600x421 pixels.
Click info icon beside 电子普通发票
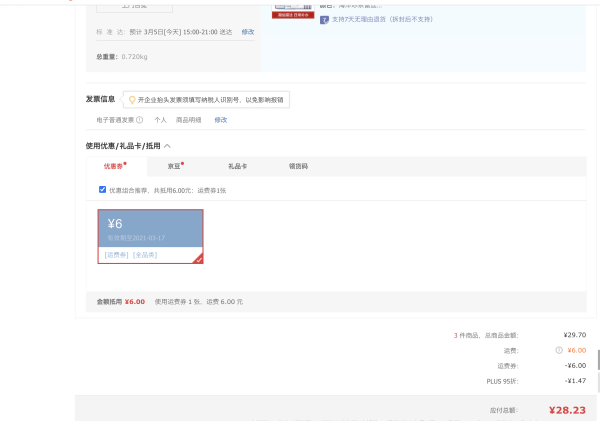tap(140, 120)
